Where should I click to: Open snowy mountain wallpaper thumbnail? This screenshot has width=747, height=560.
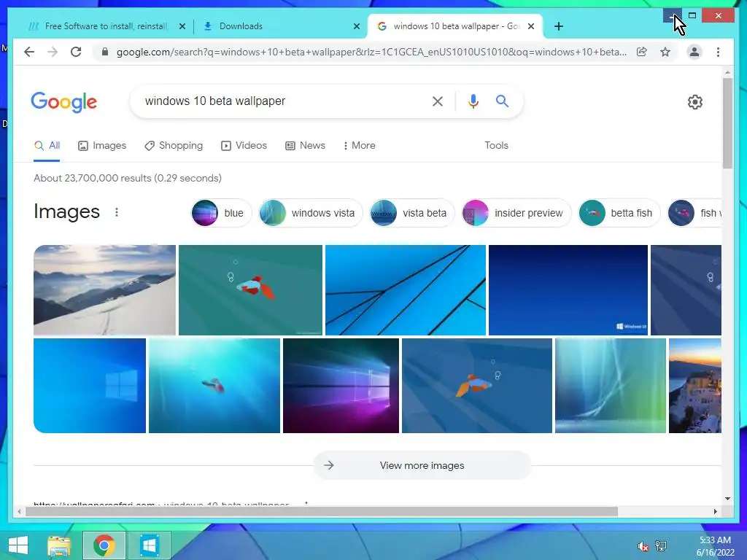[x=105, y=290]
